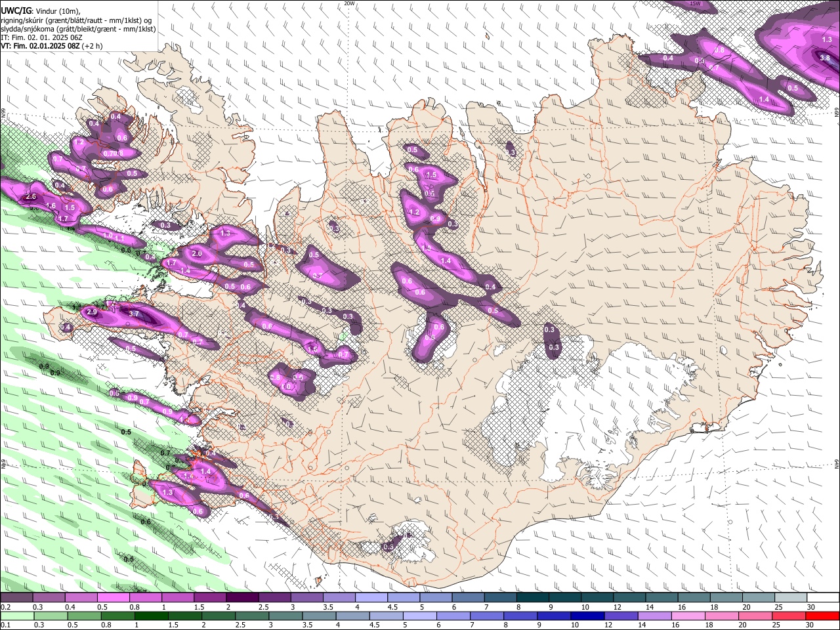840x630 pixels.
Task: Select the 12 teal swatch in top legend row
Action: point(630,597)
